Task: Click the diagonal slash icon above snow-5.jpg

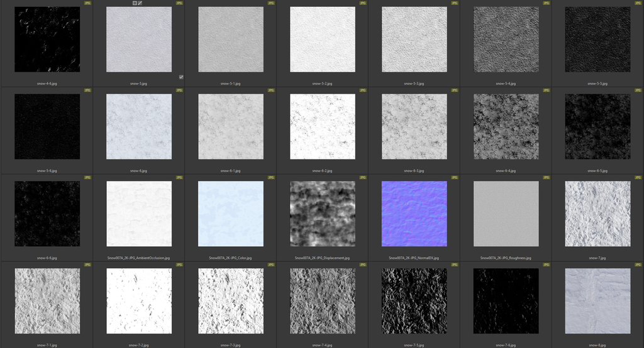Action: point(140,3)
